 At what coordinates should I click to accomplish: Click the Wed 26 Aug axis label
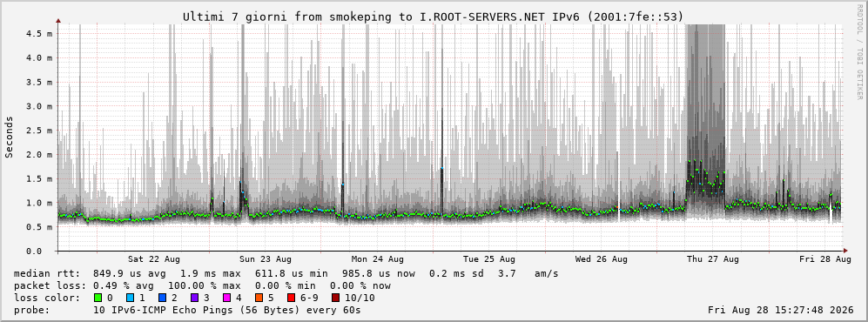point(602,259)
